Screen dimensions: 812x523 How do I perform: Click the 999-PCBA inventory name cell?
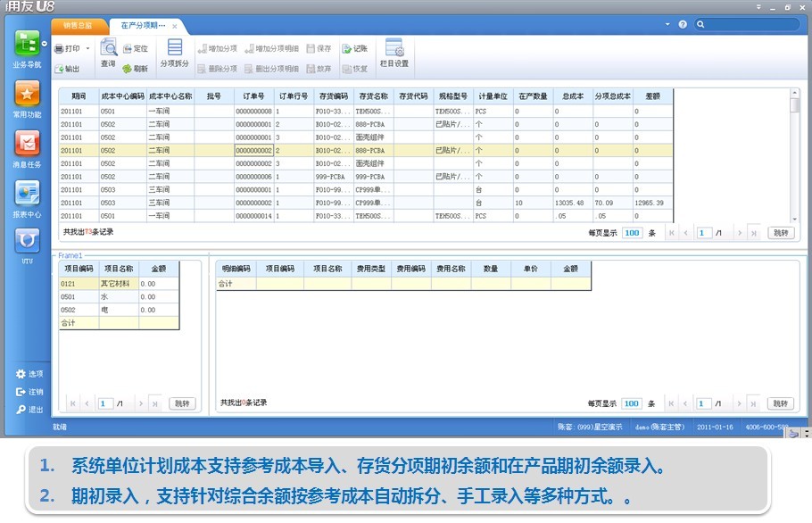pyautogui.click(x=373, y=177)
